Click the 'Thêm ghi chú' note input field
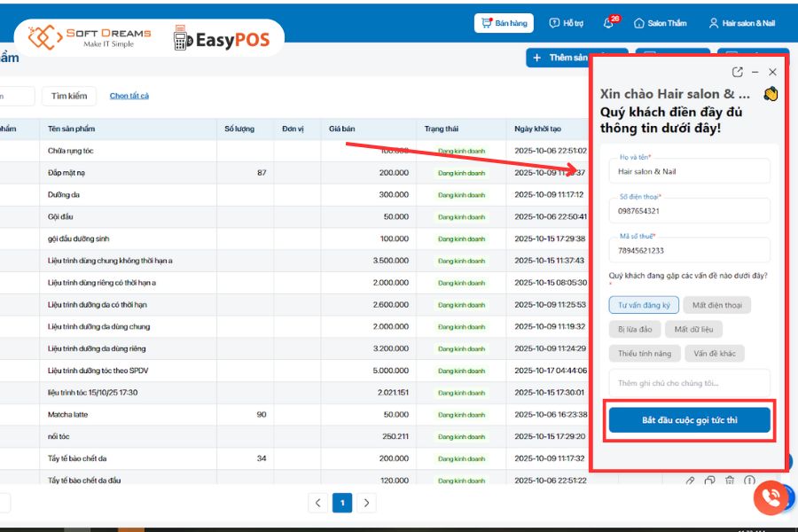This screenshot has width=798, height=532. 689,383
